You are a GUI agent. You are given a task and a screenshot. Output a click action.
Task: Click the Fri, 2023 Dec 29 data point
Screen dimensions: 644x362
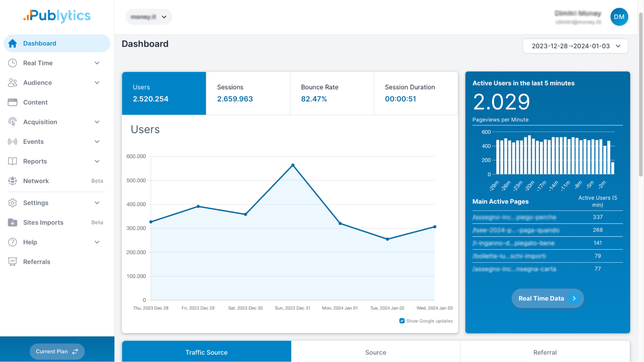coord(198,207)
